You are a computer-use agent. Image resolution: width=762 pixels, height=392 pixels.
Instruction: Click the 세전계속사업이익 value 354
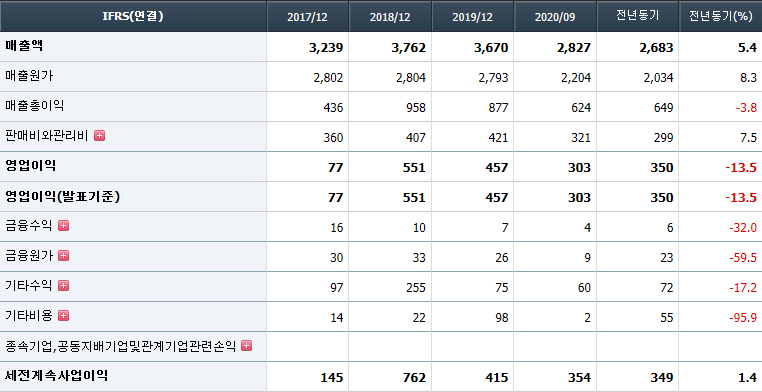click(580, 378)
